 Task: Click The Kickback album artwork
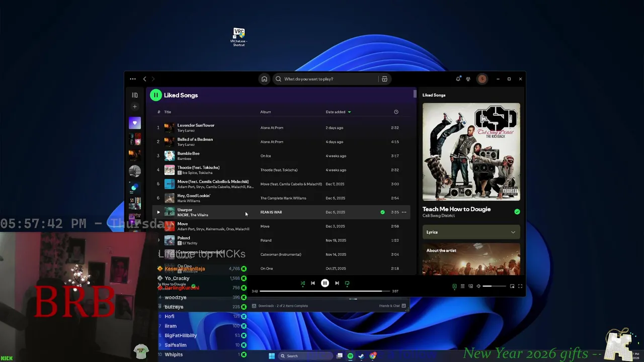[471, 152]
